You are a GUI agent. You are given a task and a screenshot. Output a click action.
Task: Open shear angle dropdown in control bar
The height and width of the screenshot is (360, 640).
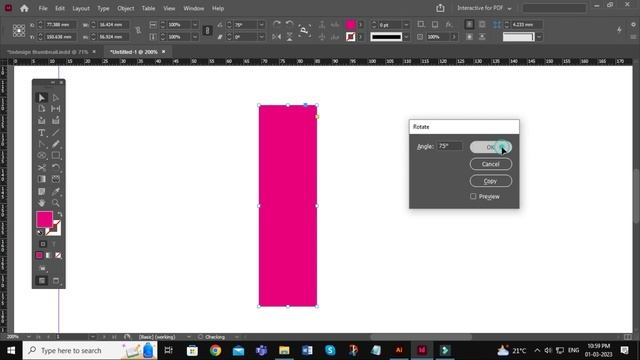pos(262,37)
